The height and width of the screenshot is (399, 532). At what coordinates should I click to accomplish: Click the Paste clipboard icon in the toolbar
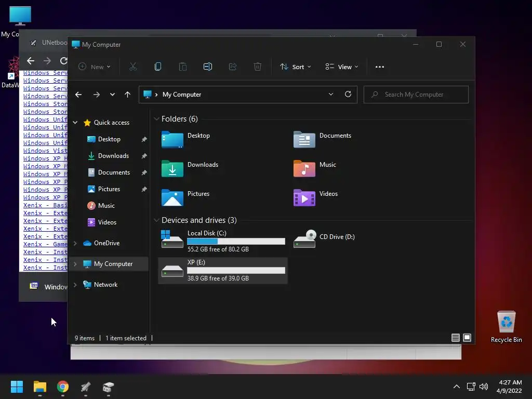click(182, 67)
